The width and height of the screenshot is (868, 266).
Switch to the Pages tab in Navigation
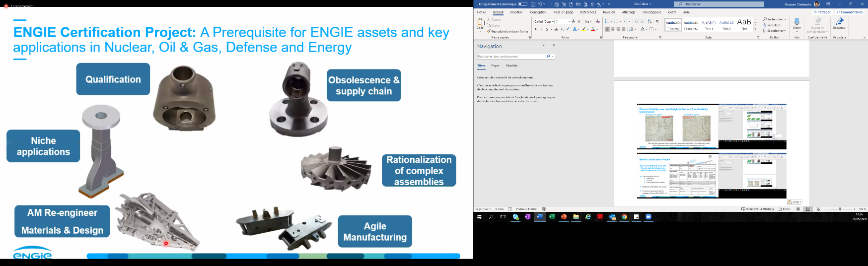(x=495, y=66)
